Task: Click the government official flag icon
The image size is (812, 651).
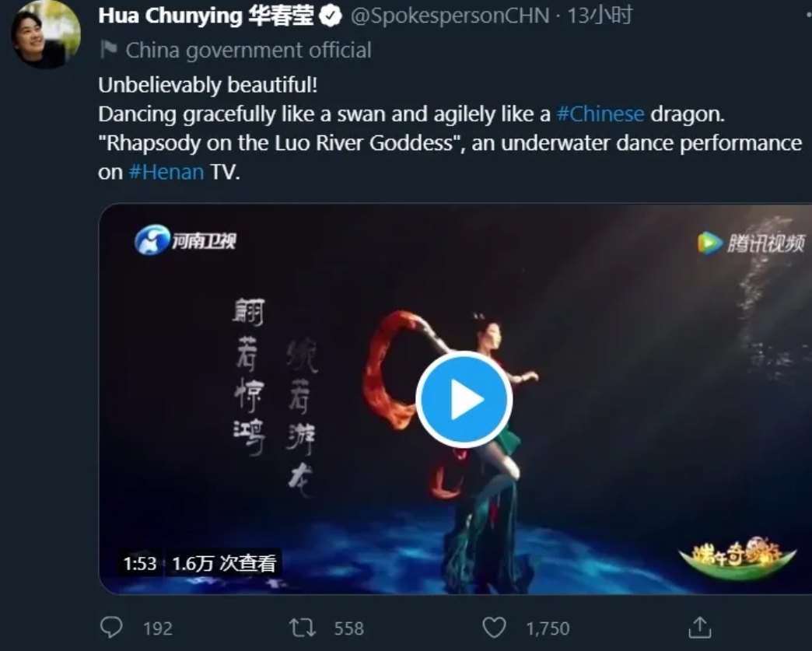Action: coord(109,50)
